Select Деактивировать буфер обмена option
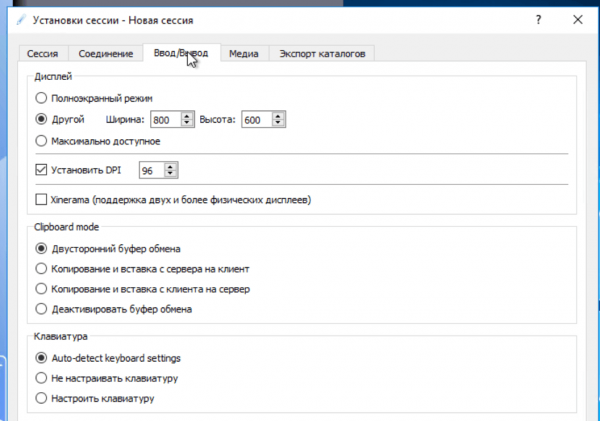The width and height of the screenshot is (600, 421). 41,309
